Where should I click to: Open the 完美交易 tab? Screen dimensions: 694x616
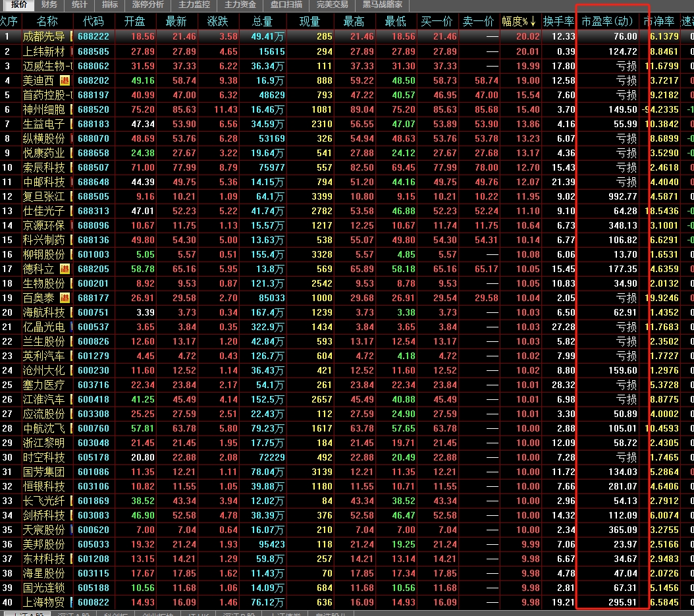click(x=332, y=5)
